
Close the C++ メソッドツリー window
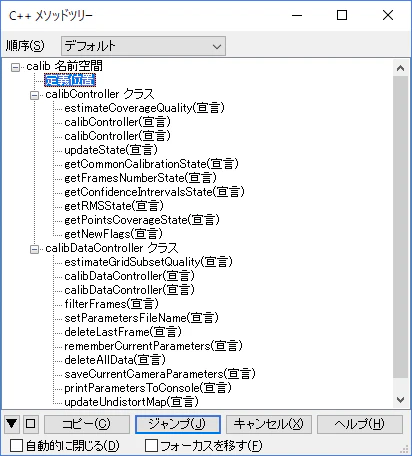[x=388, y=15]
